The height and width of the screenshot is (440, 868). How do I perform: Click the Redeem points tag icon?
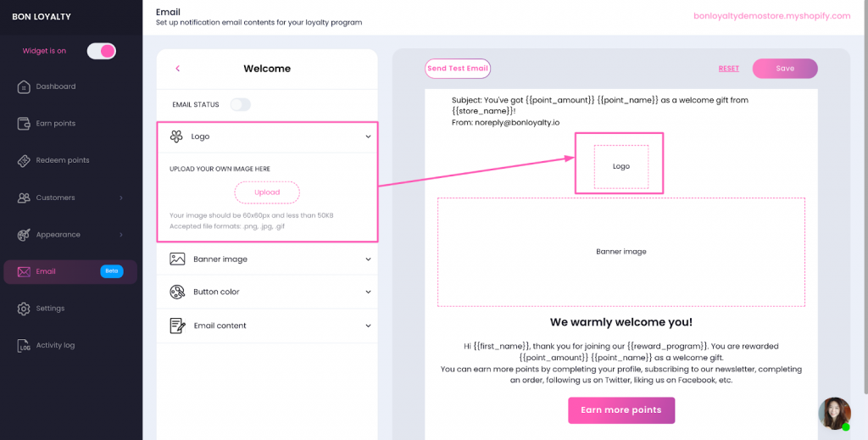[x=24, y=160]
